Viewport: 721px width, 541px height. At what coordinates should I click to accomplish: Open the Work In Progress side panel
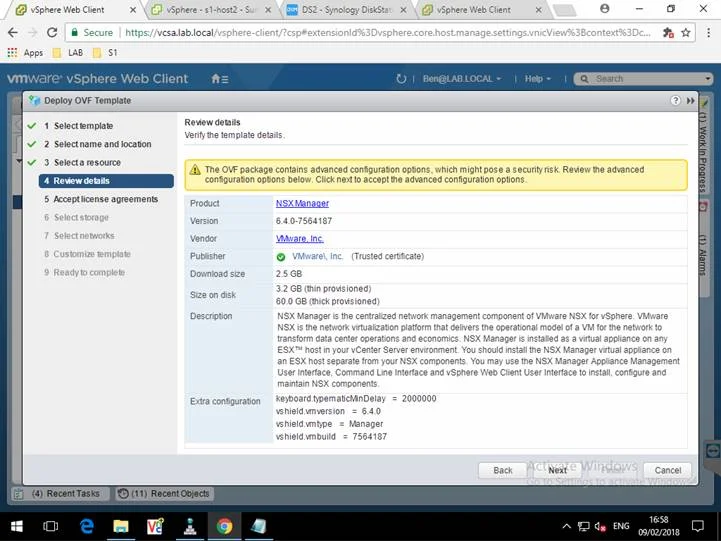[x=703, y=145]
